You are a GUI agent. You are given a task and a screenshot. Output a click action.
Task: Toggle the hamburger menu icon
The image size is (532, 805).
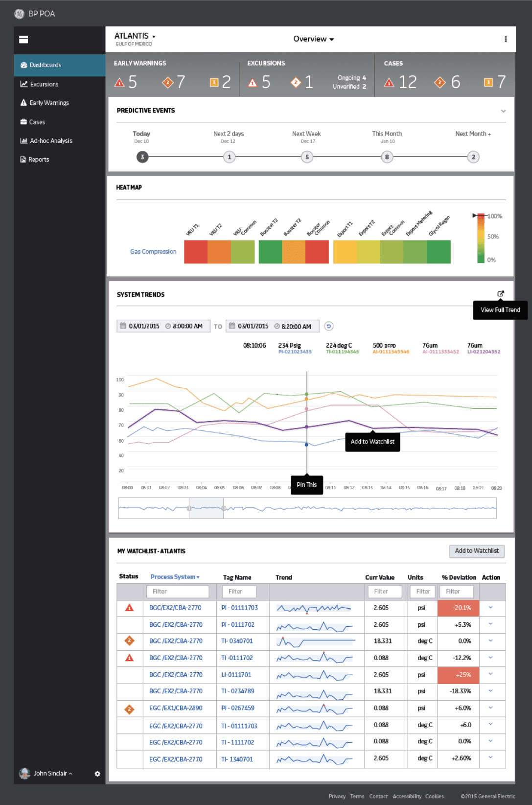pyautogui.click(x=23, y=40)
